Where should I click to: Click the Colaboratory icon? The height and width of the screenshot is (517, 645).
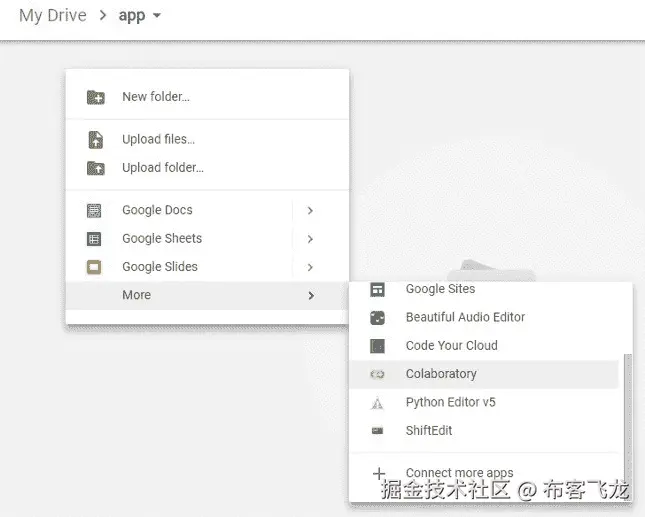[x=377, y=374]
